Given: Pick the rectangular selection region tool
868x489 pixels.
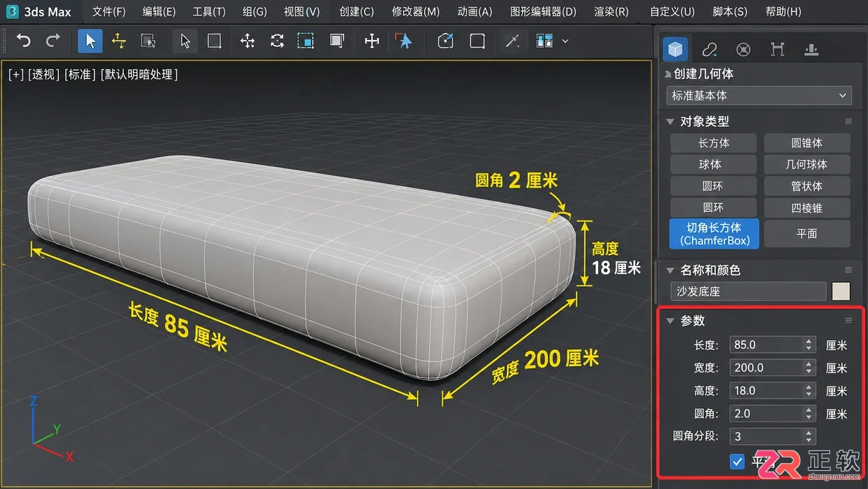Looking at the screenshot, I should [215, 41].
